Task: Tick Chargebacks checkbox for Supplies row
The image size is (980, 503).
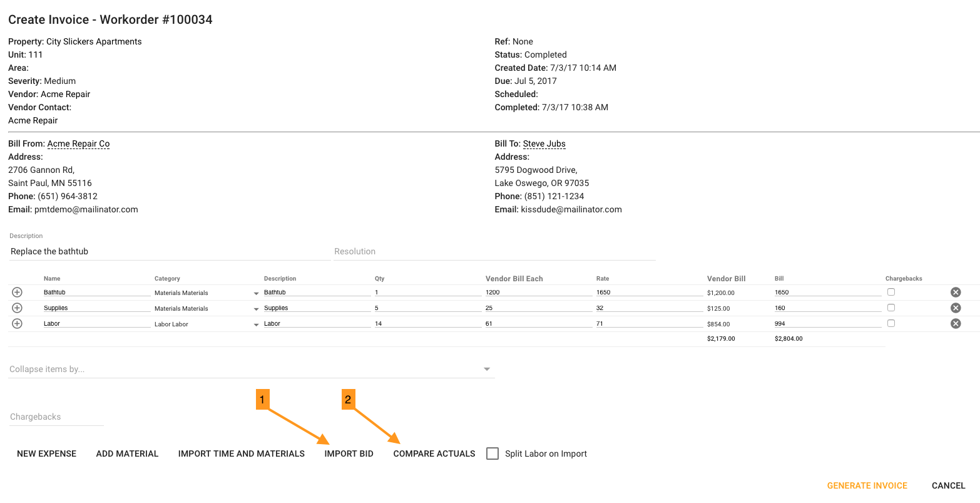Action: tap(891, 308)
